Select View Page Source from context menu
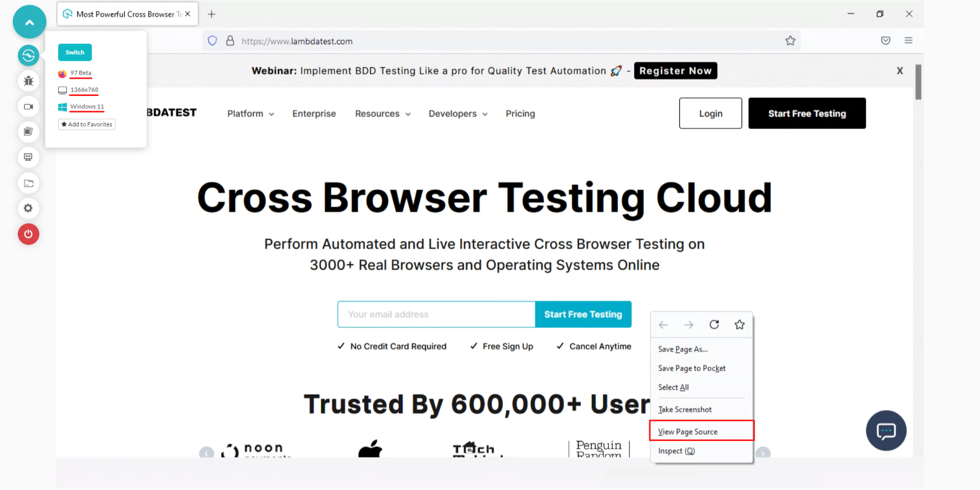Image resolution: width=980 pixels, height=490 pixels. coord(688,432)
